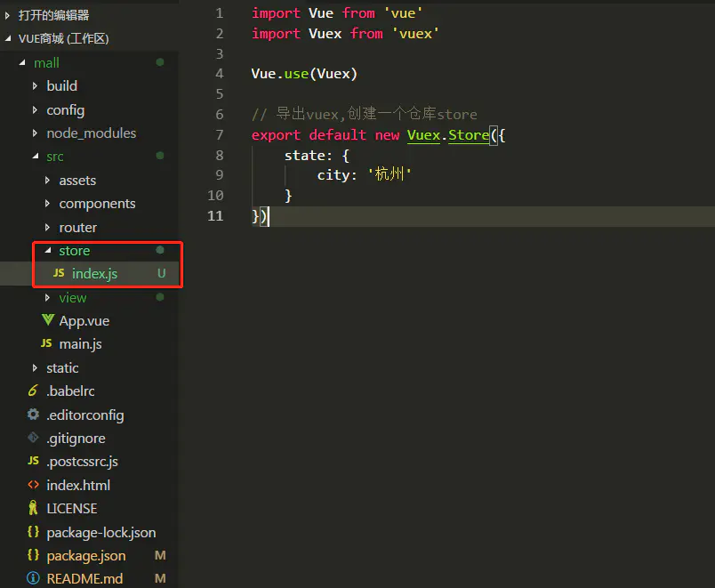Collapse the VUE商城 (工作区) section

8,39
